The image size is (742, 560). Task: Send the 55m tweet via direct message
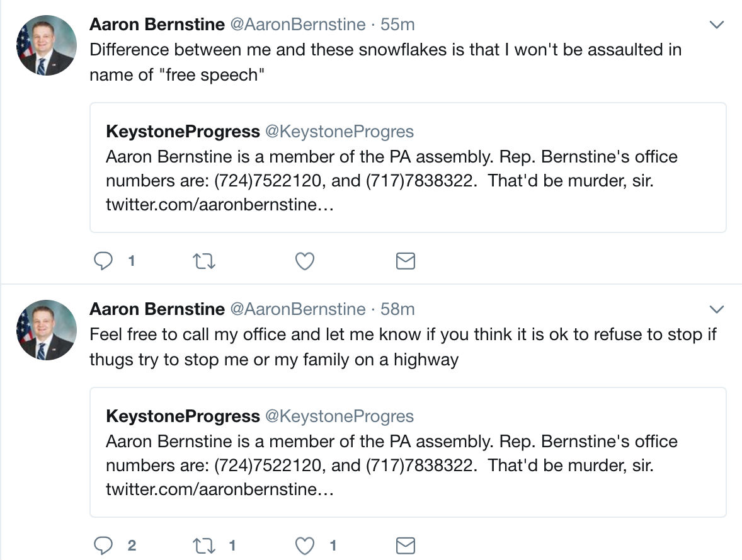pyautogui.click(x=406, y=261)
